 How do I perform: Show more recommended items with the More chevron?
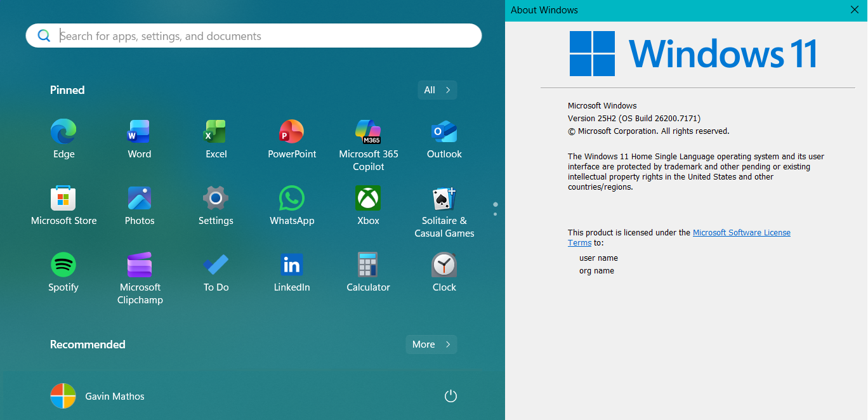click(x=431, y=345)
